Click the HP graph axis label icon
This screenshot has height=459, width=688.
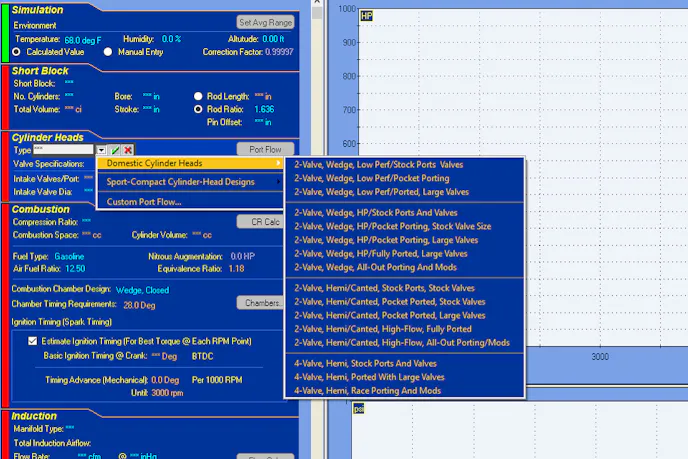click(x=366, y=15)
